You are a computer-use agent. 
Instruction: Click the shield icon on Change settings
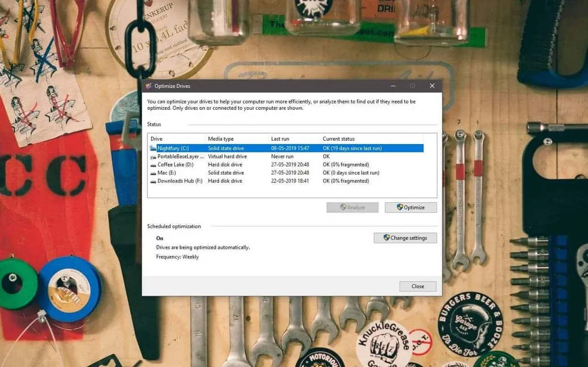[x=386, y=237]
